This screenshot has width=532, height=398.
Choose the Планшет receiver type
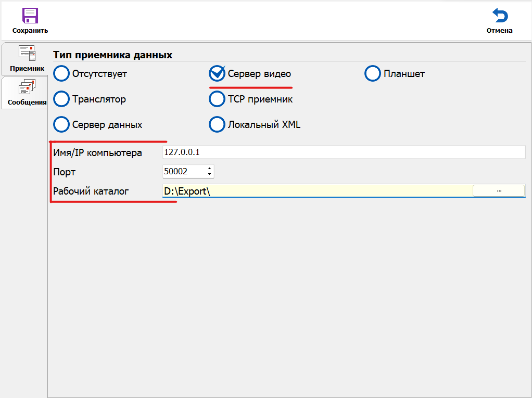[373, 74]
